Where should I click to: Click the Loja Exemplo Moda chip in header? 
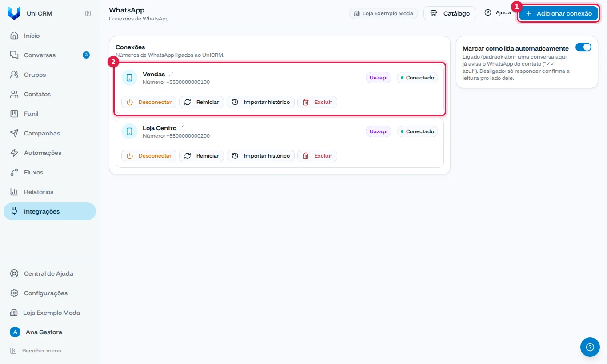point(383,13)
